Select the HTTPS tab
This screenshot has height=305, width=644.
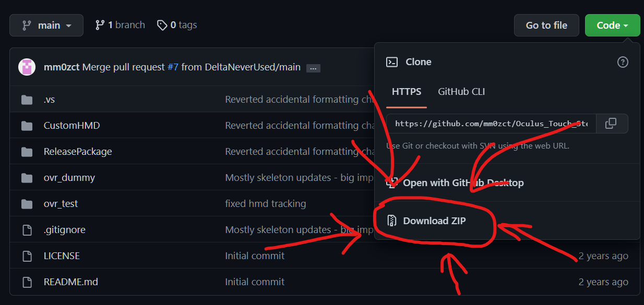407,92
